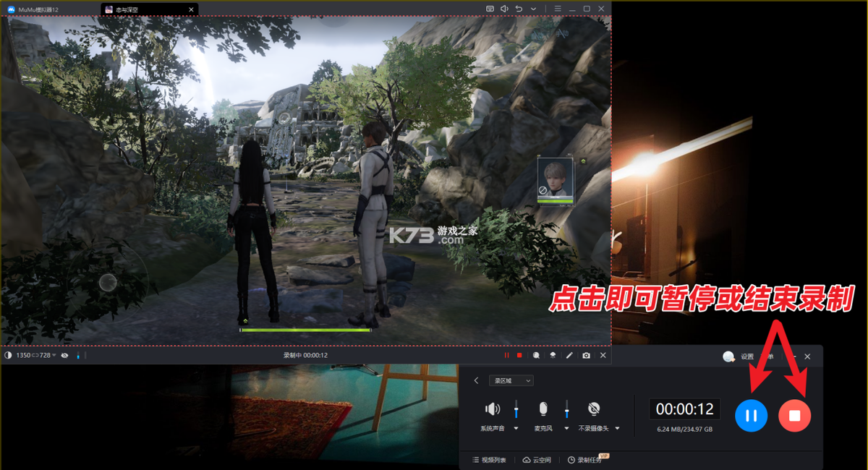Click the small red stop icon in recording bar
Image resolution: width=868 pixels, height=470 pixels.
click(x=519, y=356)
